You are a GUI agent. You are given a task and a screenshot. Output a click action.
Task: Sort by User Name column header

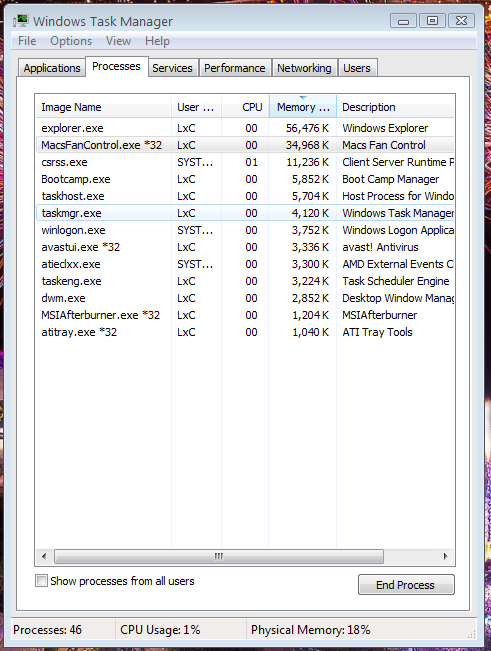(196, 107)
